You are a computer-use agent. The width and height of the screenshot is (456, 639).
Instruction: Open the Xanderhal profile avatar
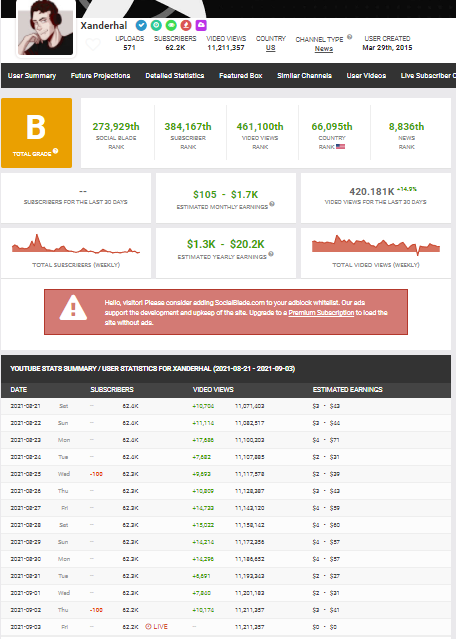(46, 28)
